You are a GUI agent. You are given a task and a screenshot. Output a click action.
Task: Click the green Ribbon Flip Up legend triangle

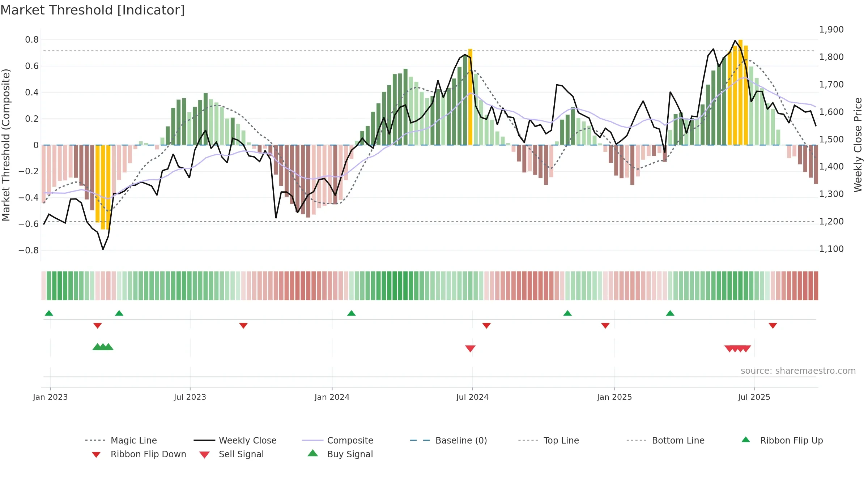point(746,440)
